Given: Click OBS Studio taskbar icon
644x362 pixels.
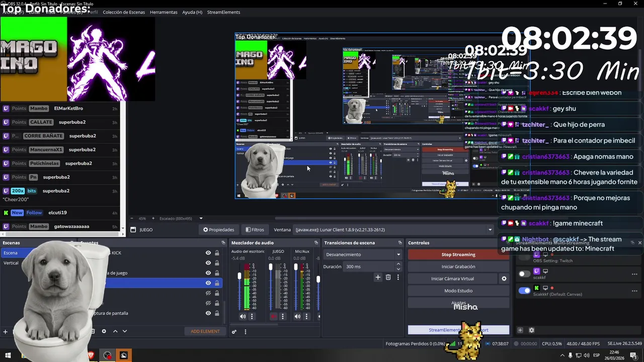Looking at the screenshot, I should (108, 355).
